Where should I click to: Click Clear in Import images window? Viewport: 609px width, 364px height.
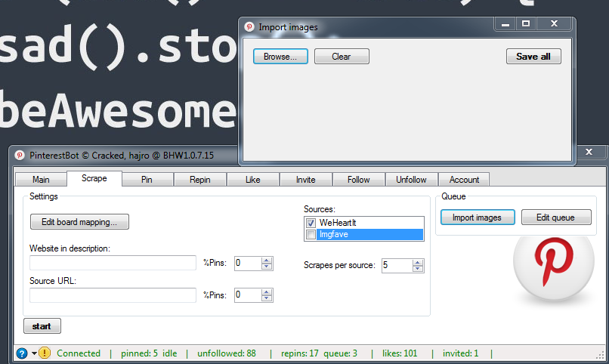click(x=342, y=57)
